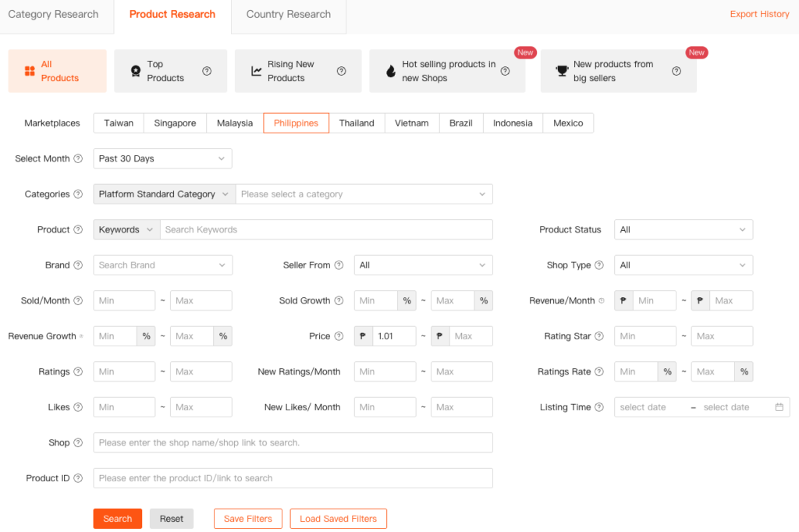Click help icon beside Rating Star label
The width and height of the screenshot is (799, 532).
(598, 336)
